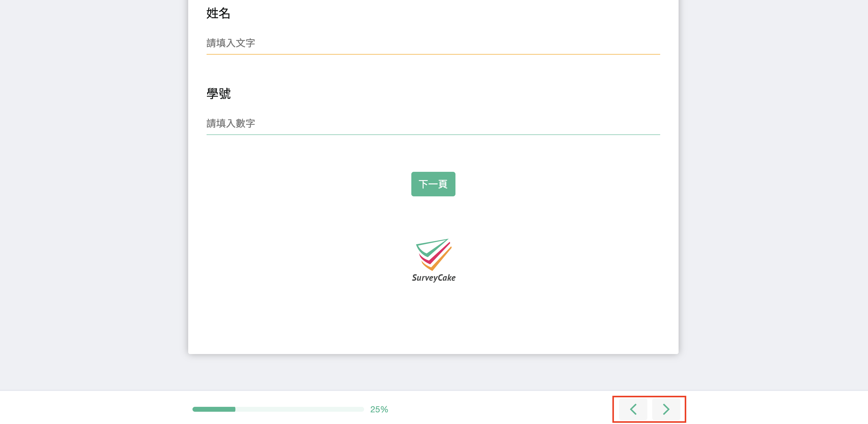This screenshot has height=424, width=868.
Task: Click the 25% progress label
Action: click(379, 409)
